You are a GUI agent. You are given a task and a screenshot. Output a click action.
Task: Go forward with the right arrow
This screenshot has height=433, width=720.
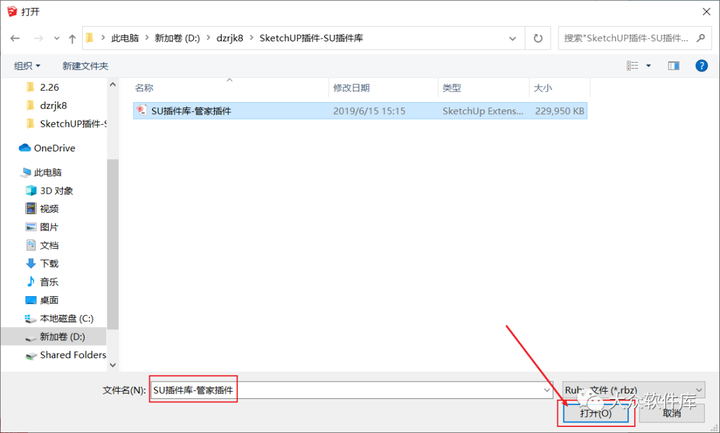click(39, 39)
